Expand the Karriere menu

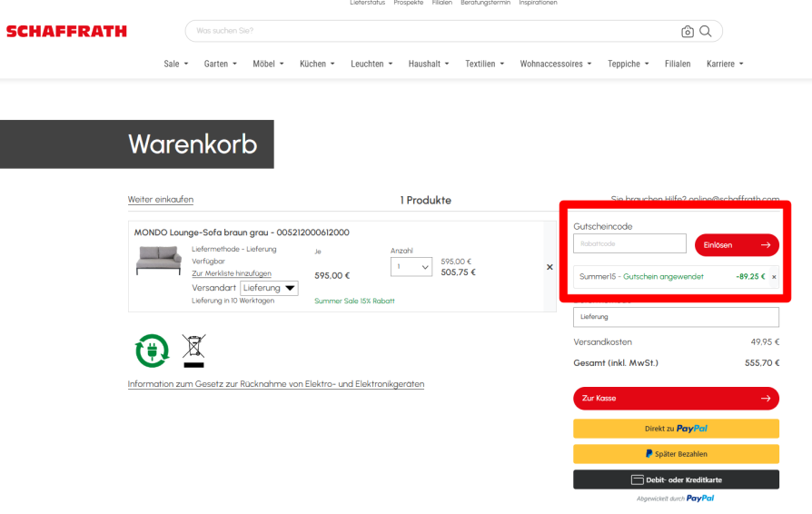(x=725, y=64)
